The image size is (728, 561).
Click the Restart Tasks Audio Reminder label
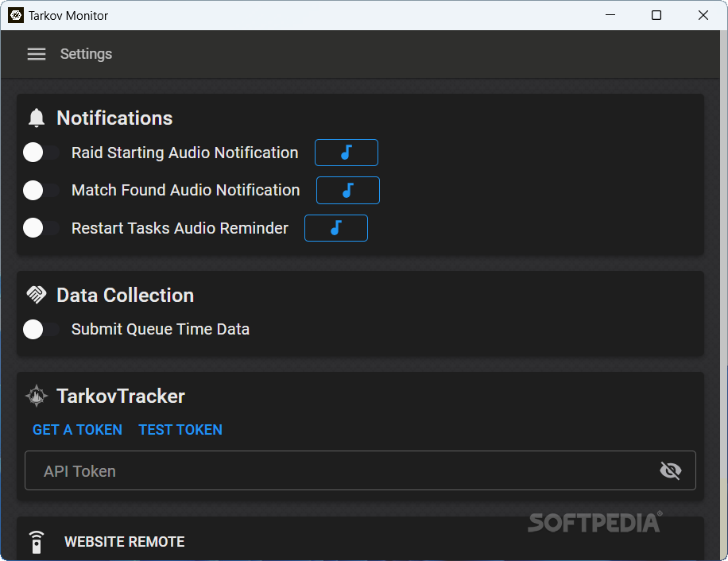pyautogui.click(x=180, y=228)
